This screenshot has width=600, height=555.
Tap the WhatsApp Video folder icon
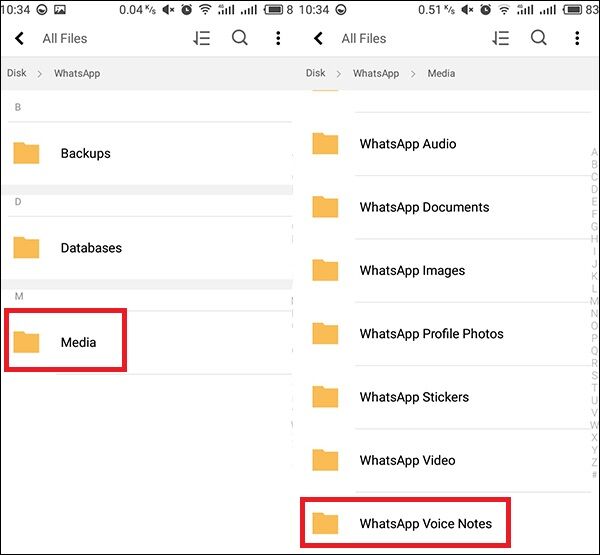point(325,460)
